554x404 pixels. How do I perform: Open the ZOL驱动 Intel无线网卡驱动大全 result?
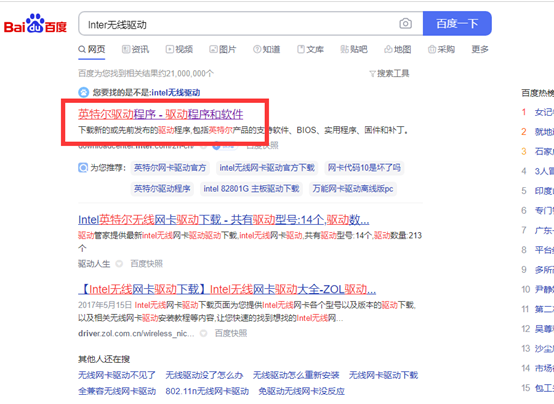tap(227, 290)
